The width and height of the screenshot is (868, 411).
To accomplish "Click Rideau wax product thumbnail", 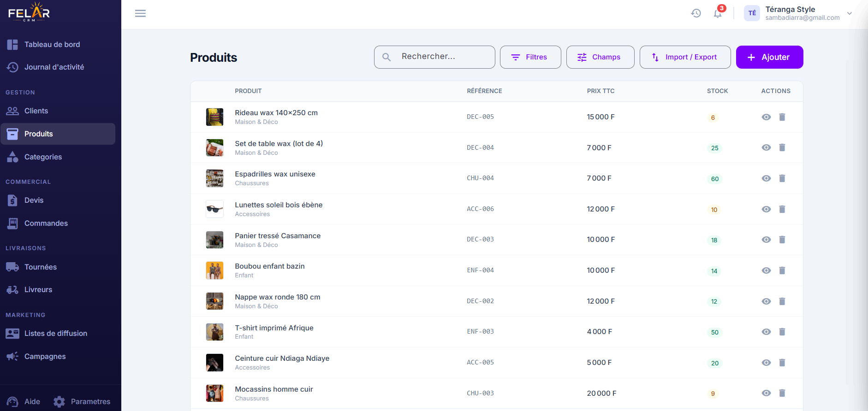I will point(214,117).
